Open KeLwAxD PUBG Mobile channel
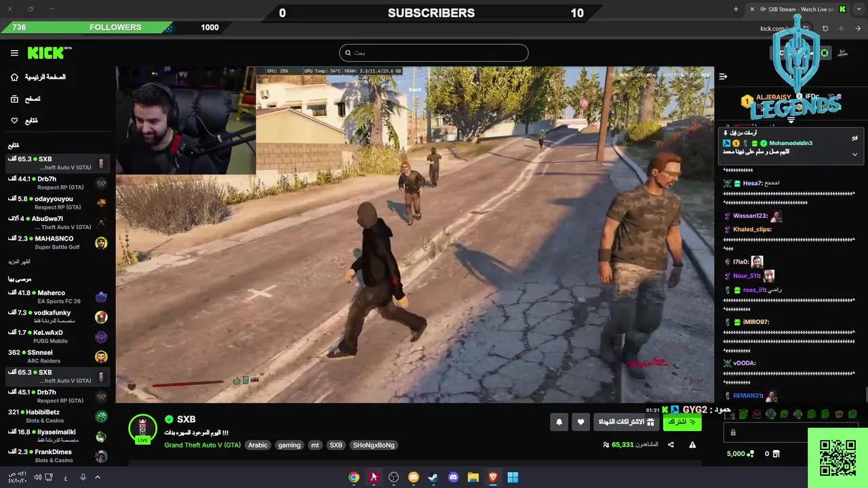 tap(58, 336)
